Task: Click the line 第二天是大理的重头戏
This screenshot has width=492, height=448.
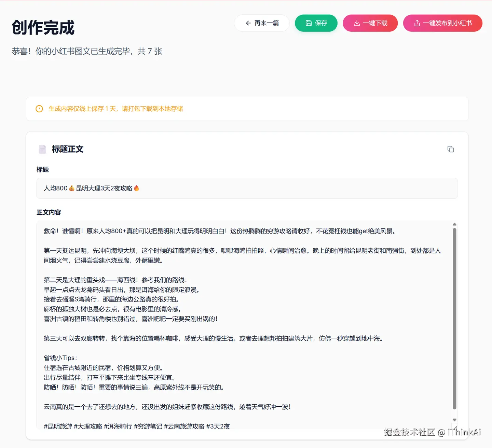Action: coord(115,280)
